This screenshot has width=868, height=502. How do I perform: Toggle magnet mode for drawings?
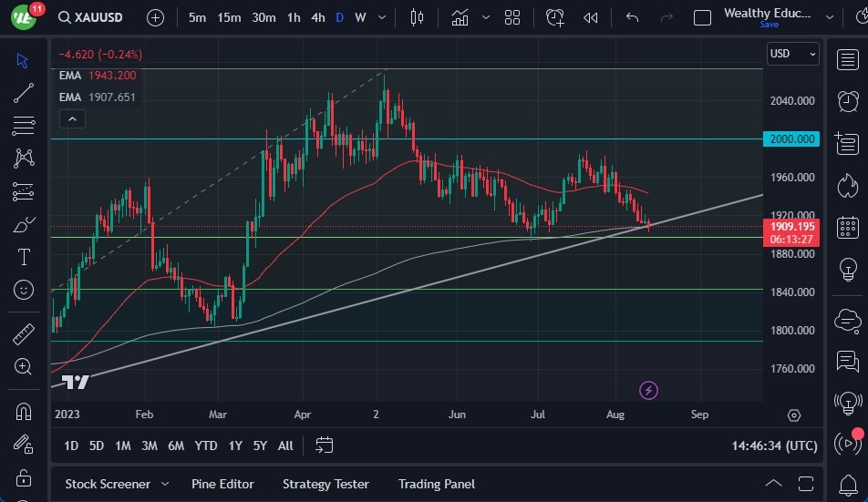click(24, 411)
